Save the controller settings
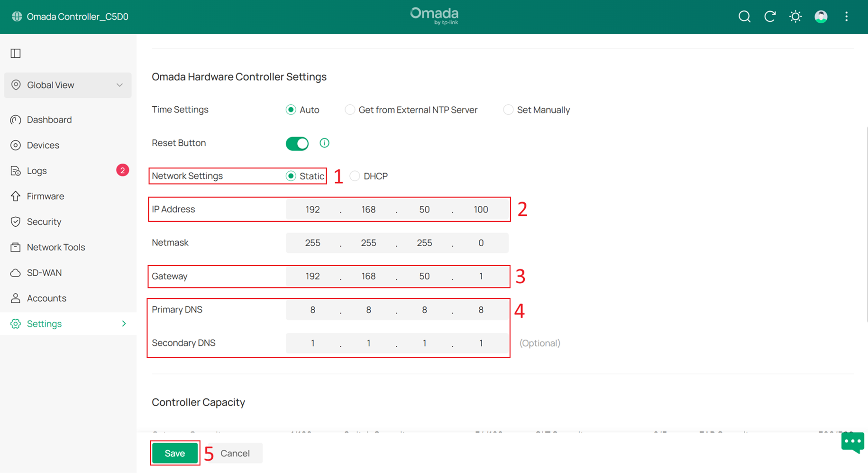This screenshot has height=473, width=868. coord(174,453)
